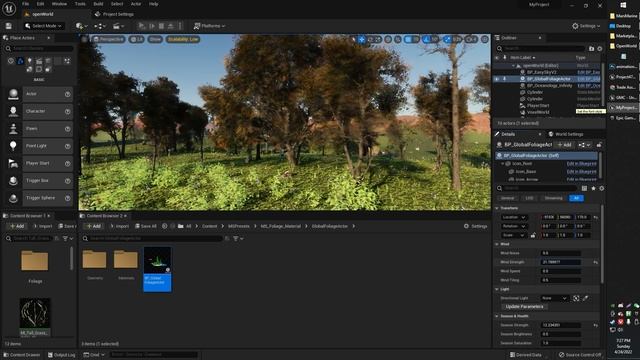The width and height of the screenshot is (640, 360).
Task: Click the toolbar stop simulation icon
Action: coord(161,26)
